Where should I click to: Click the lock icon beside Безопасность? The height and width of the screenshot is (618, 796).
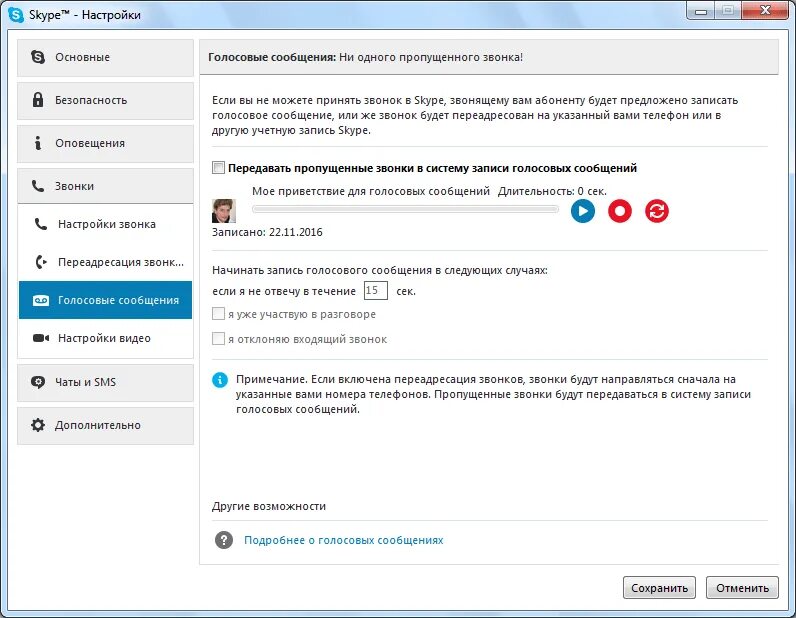point(38,100)
